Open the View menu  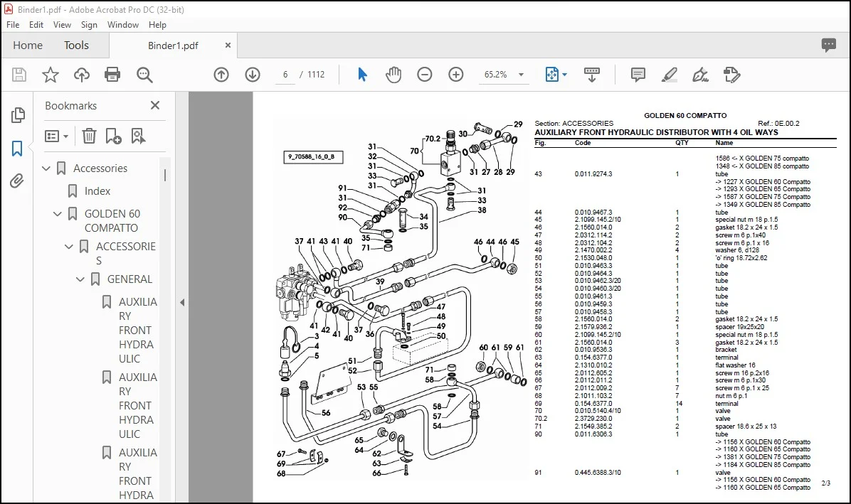click(x=62, y=24)
